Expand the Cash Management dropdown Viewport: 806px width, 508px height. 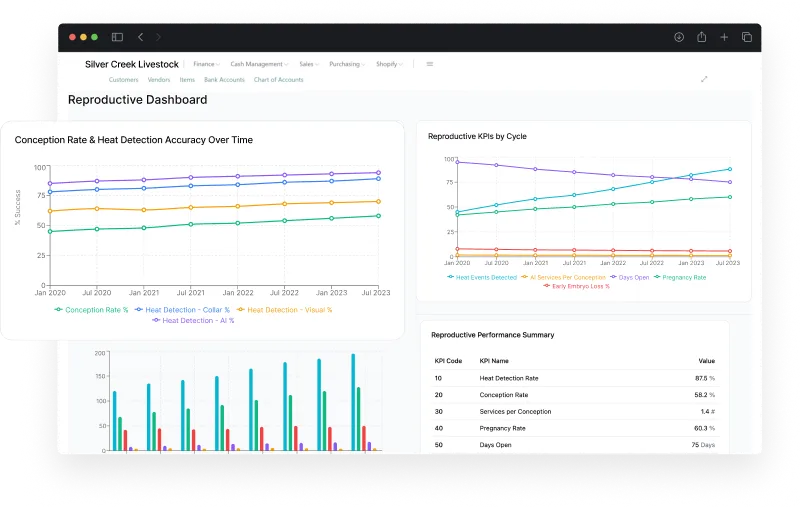[258, 64]
